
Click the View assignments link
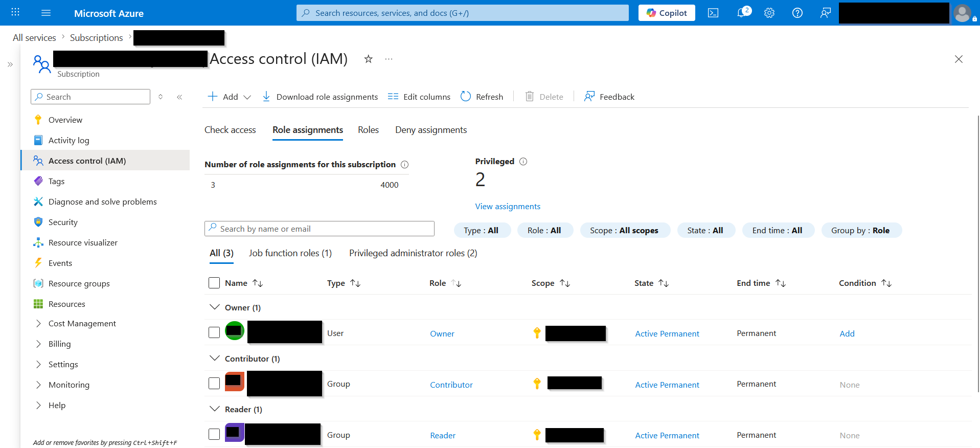(x=508, y=207)
